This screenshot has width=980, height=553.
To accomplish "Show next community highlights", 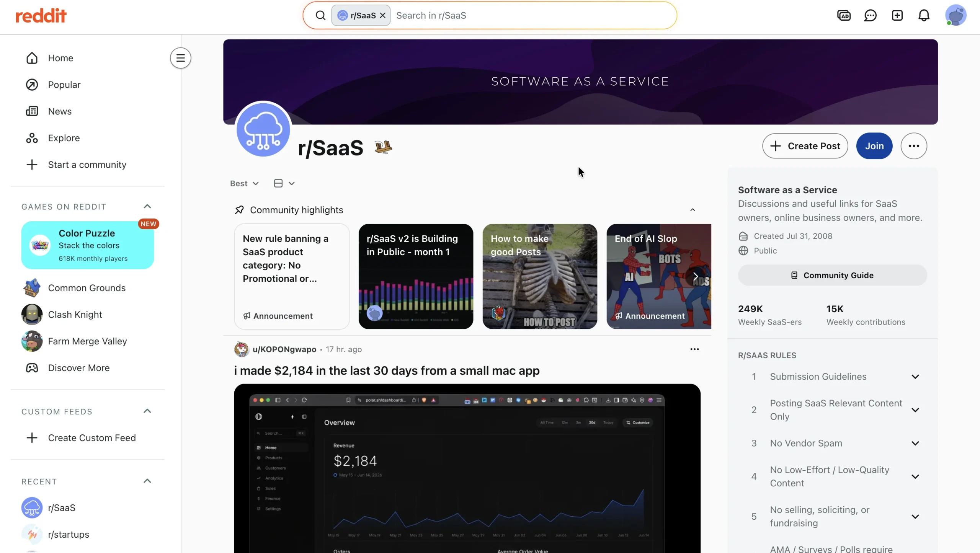I will 696,276.
